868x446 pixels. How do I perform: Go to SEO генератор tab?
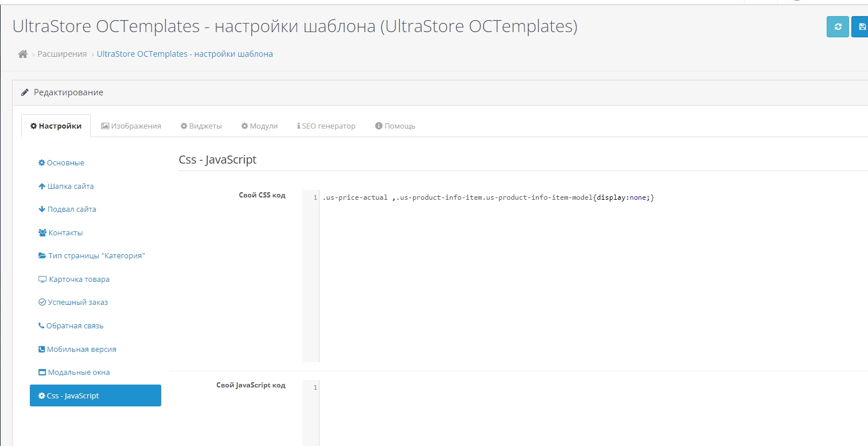click(x=326, y=126)
